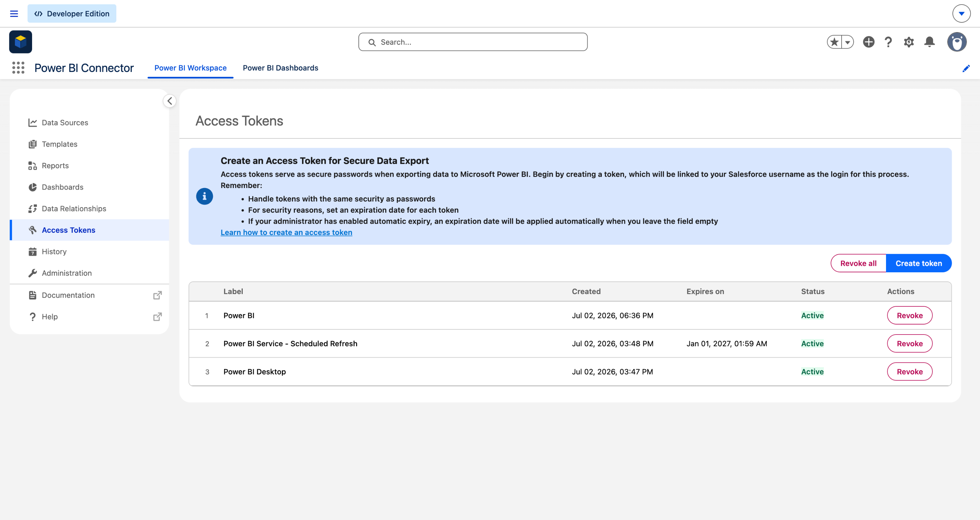Screen dimensions: 980x520
Task: Open the user profile avatar
Action: (957, 42)
